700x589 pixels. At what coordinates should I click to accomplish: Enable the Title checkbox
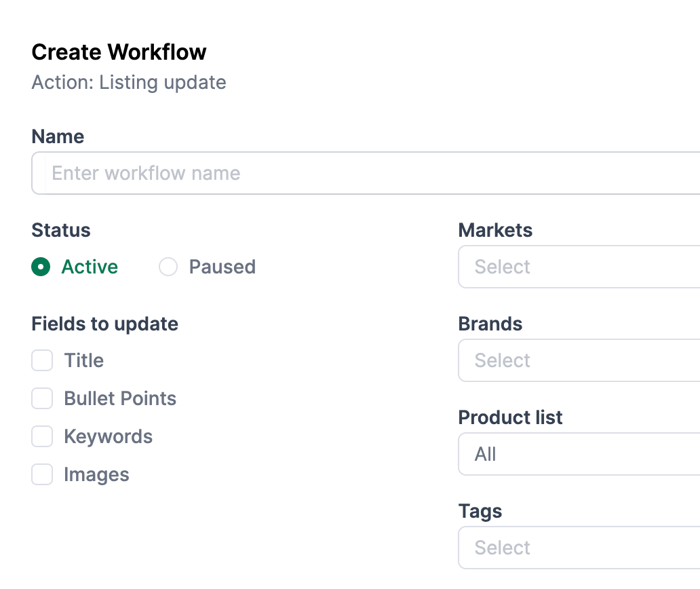42,360
